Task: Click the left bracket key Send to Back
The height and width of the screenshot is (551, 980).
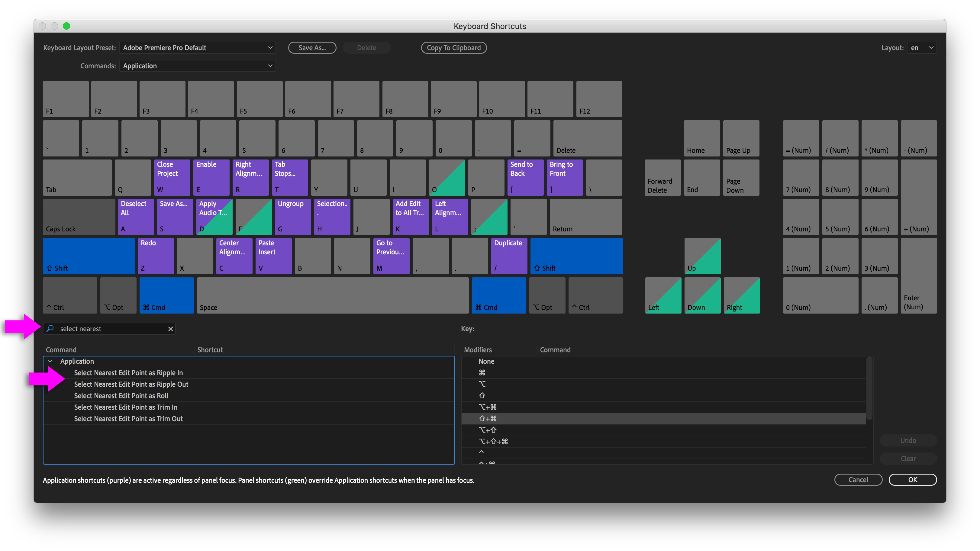Action: (x=525, y=177)
